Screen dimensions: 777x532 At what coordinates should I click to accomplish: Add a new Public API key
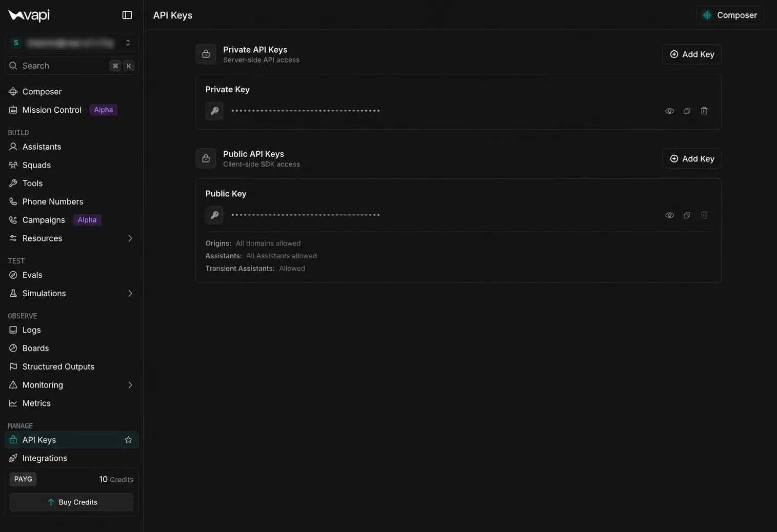(692, 159)
